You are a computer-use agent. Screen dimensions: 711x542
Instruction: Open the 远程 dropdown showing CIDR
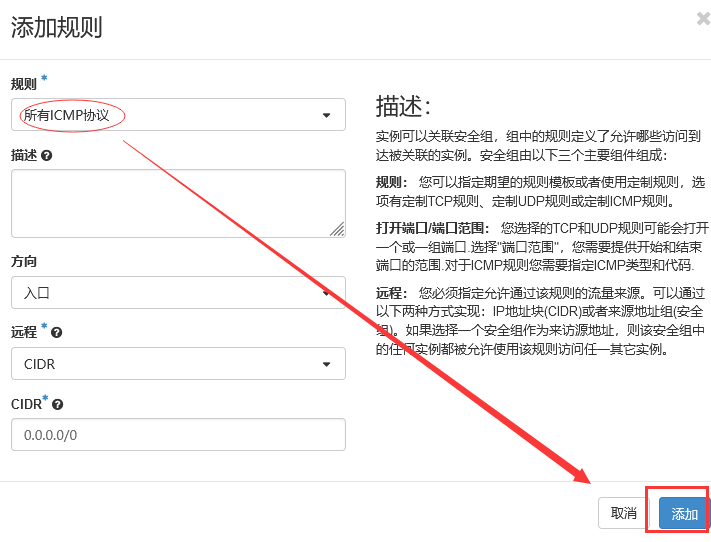point(178,363)
